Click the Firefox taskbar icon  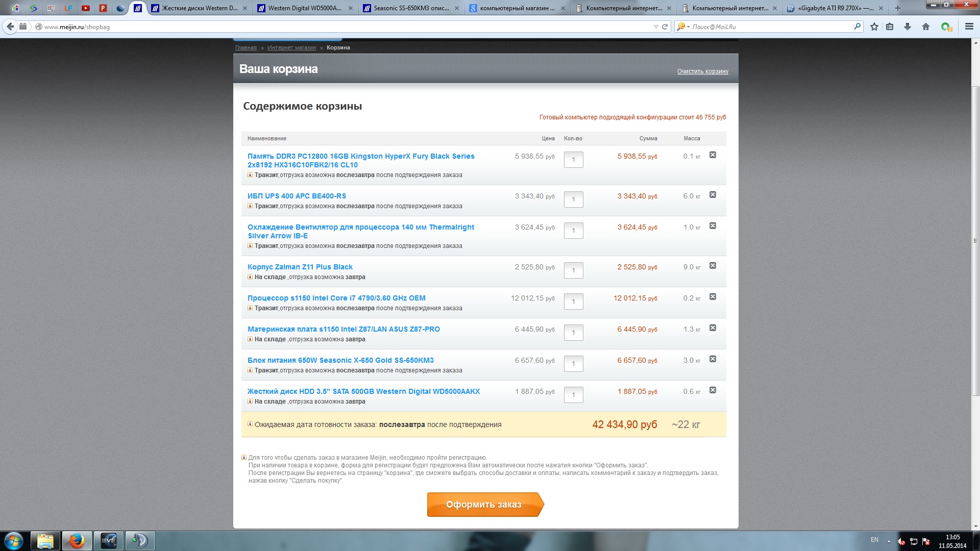coord(77,541)
